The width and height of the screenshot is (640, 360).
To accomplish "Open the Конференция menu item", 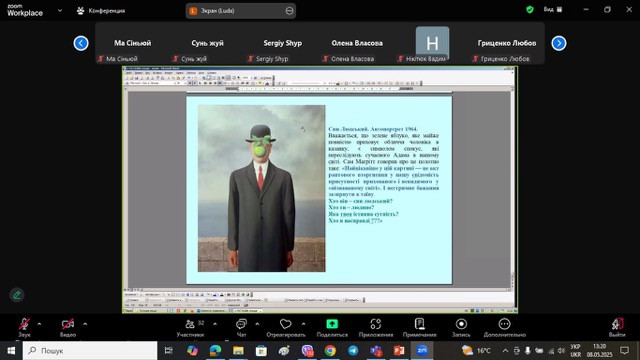I will [x=101, y=11].
